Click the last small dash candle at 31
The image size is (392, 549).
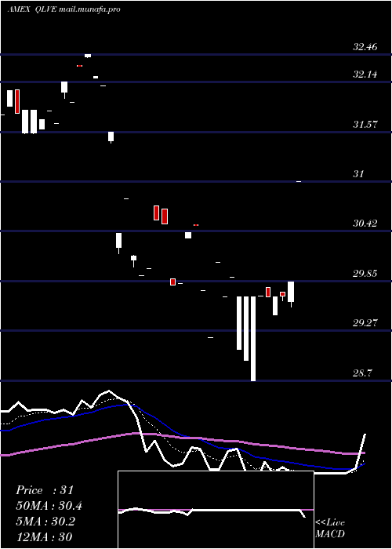pyautogui.click(x=299, y=181)
